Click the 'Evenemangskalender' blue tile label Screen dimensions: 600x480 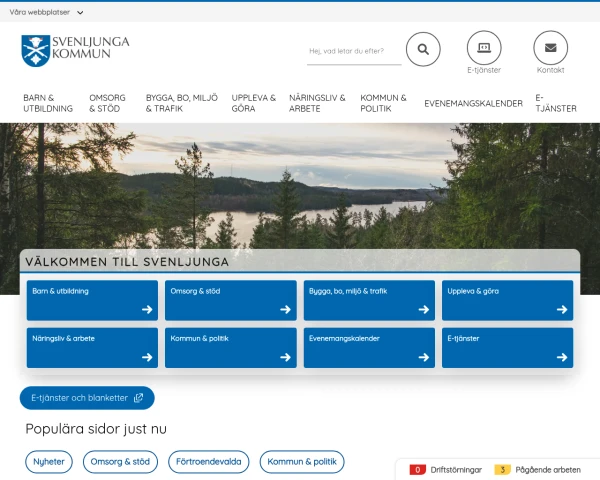pos(344,338)
